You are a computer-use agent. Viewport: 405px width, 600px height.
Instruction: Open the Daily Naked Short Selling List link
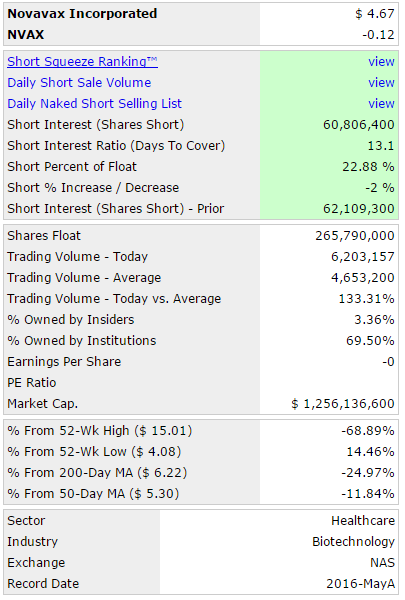point(95,104)
